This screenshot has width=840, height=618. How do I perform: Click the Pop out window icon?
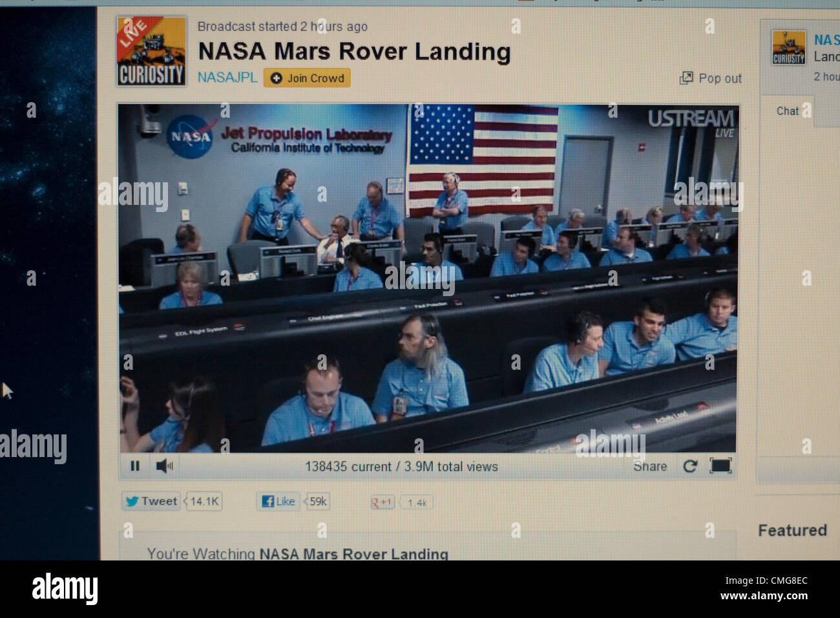point(686,78)
